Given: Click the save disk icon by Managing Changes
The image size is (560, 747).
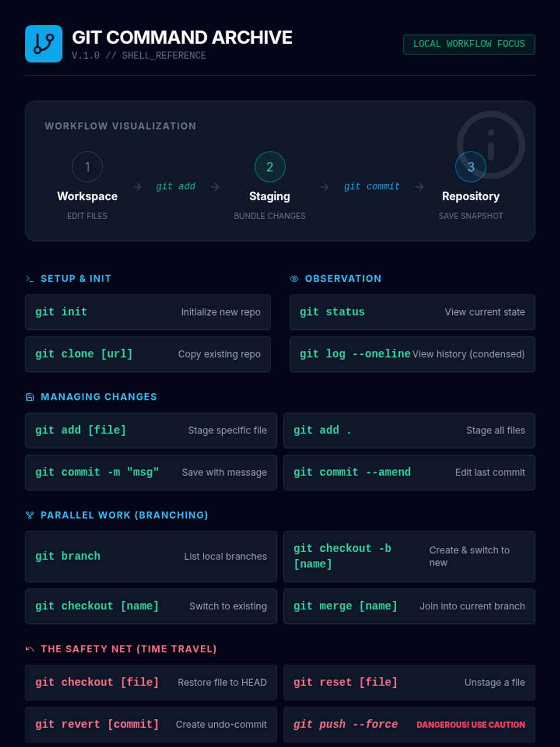Looking at the screenshot, I should [x=30, y=397].
